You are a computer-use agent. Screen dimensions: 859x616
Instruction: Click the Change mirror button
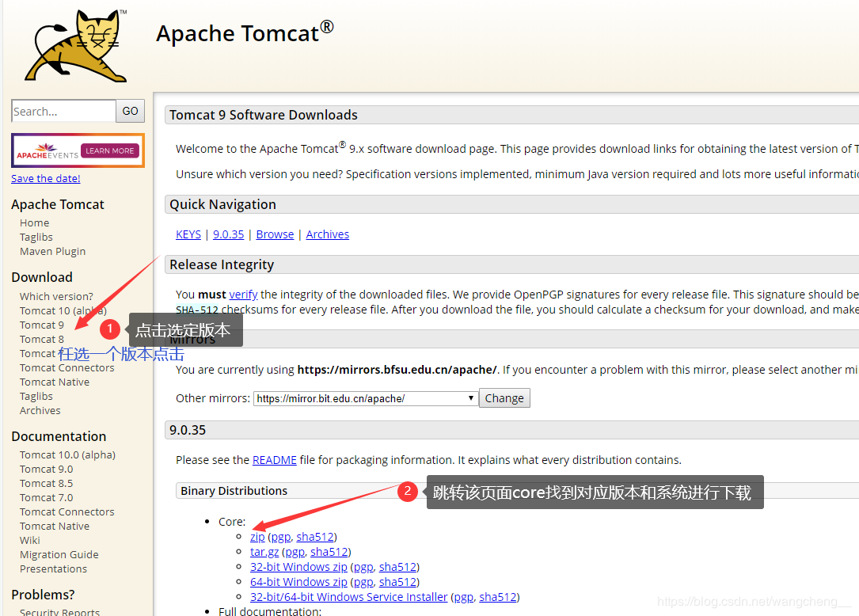pyautogui.click(x=504, y=398)
